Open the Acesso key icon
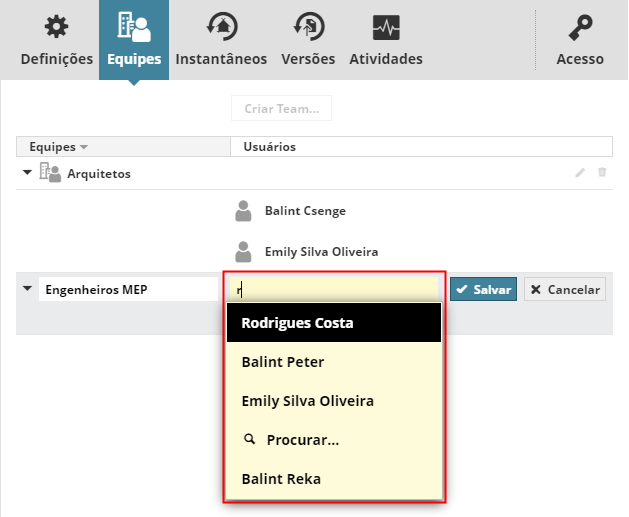 580,27
